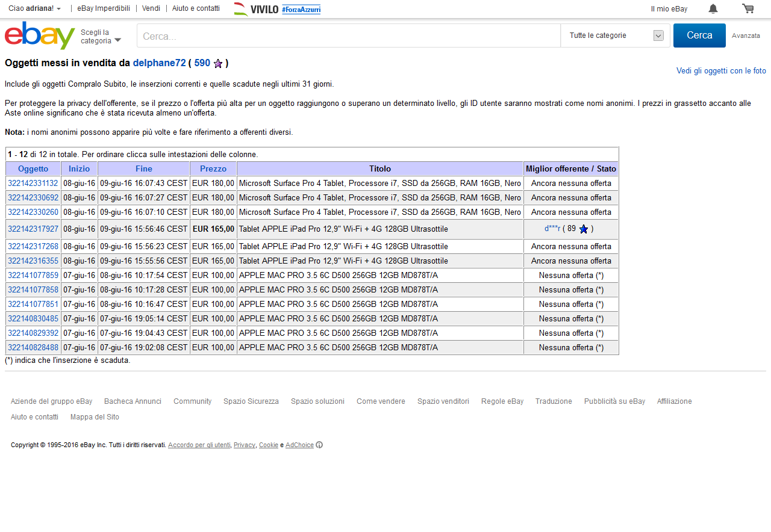Select bold price 'EUR 165,00'

pyautogui.click(x=213, y=229)
